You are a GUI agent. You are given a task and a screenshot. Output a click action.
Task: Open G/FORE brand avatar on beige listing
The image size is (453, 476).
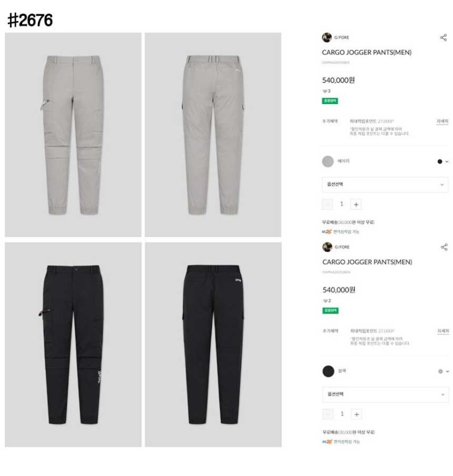point(327,37)
